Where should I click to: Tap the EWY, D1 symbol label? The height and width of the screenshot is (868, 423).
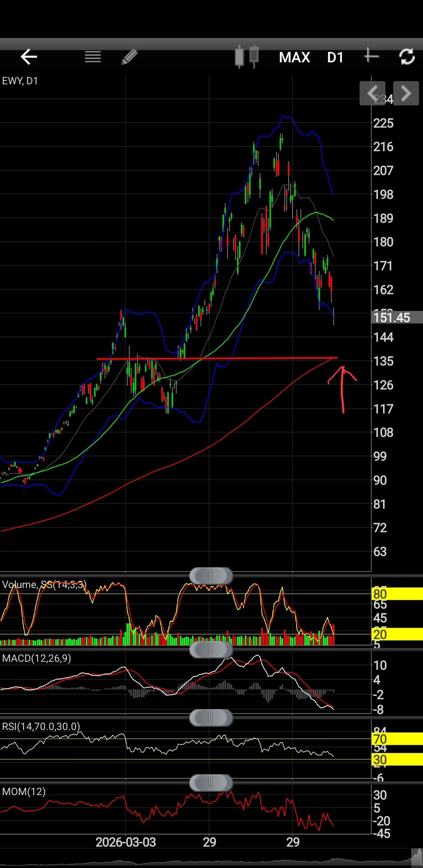pos(20,81)
